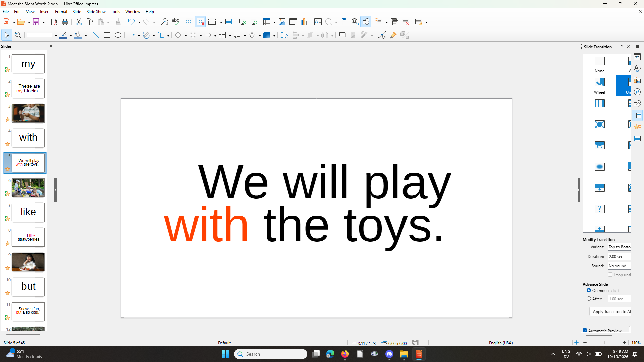The width and height of the screenshot is (644, 362).
Task: Select the None transition
Action: (599, 64)
